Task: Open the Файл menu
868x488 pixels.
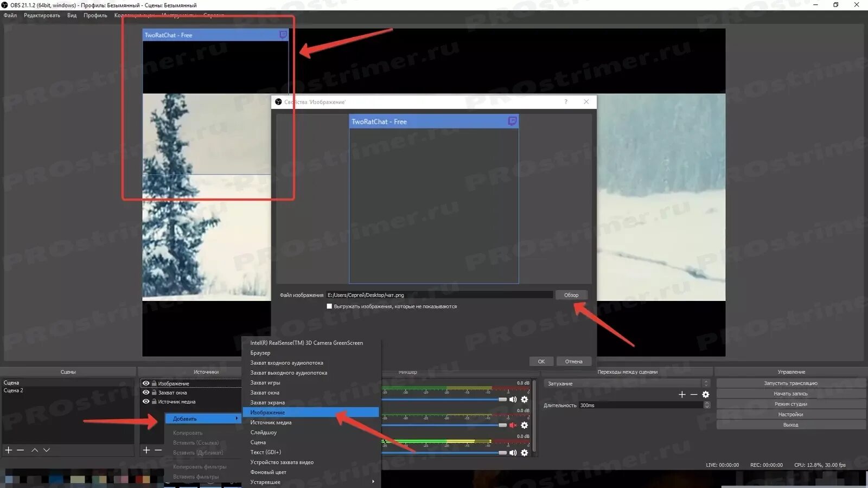Action: point(10,15)
